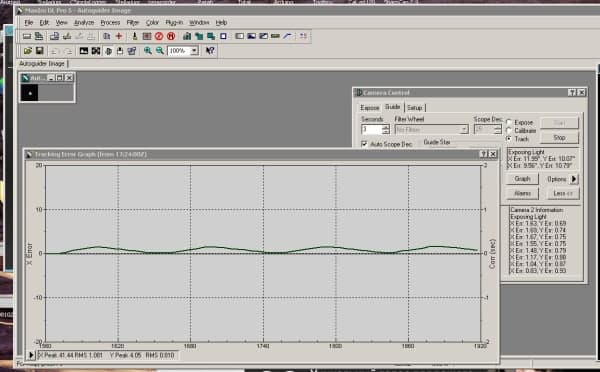
Task: Click the red grid toolbar icon
Action: 147,36
